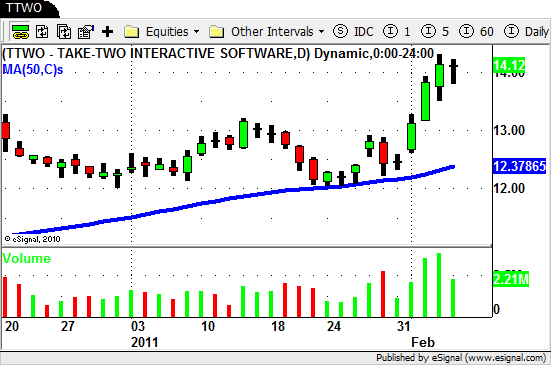Click the 27 date axis label
The height and width of the screenshot is (365, 551).
point(67,326)
